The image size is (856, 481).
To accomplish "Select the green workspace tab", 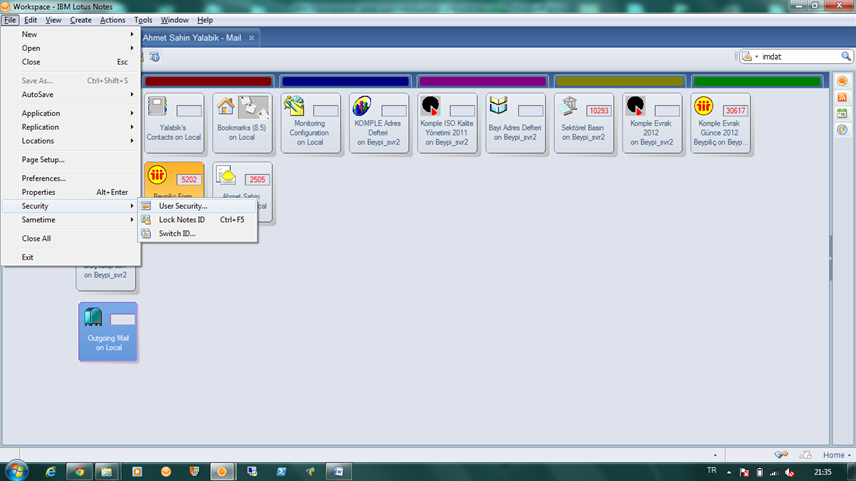I will click(x=757, y=81).
